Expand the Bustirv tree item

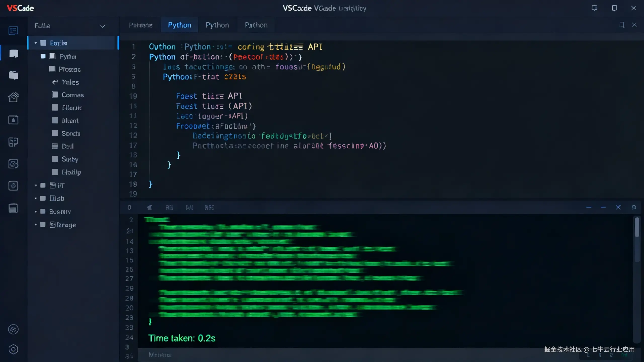click(x=35, y=211)
